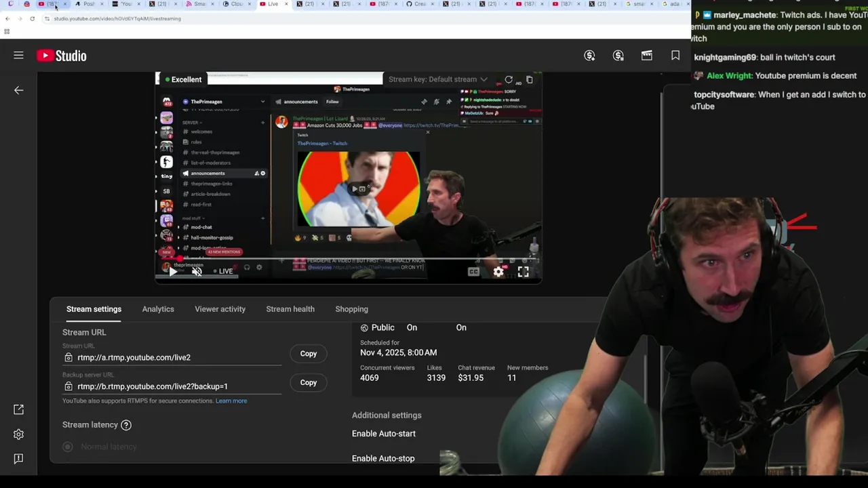Click Alex Wright's chat message in overlay
Screen dimensions: 868x488
(x=775, y=76)
